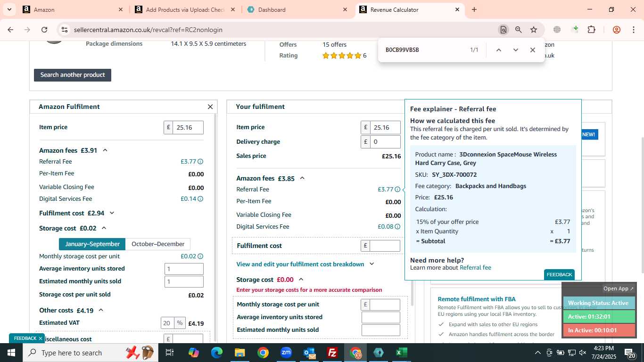This screenshot has height=362, width=644.
Task: Select January–September storage period
Action: [x=92, y=244]
